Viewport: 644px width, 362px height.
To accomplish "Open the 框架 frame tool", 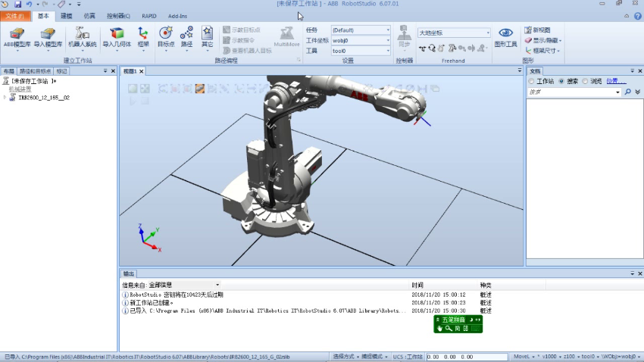I will click(x=143, y=38).
